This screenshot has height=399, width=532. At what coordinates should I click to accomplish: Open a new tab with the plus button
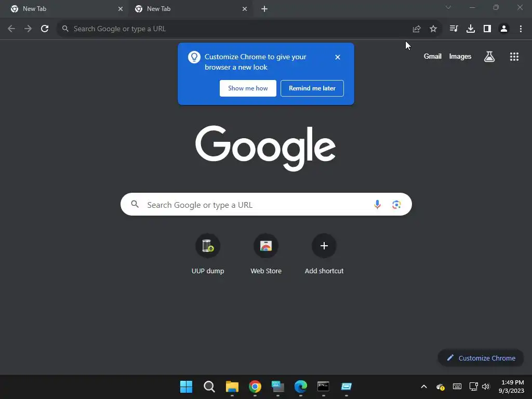[x=264, y=9]
